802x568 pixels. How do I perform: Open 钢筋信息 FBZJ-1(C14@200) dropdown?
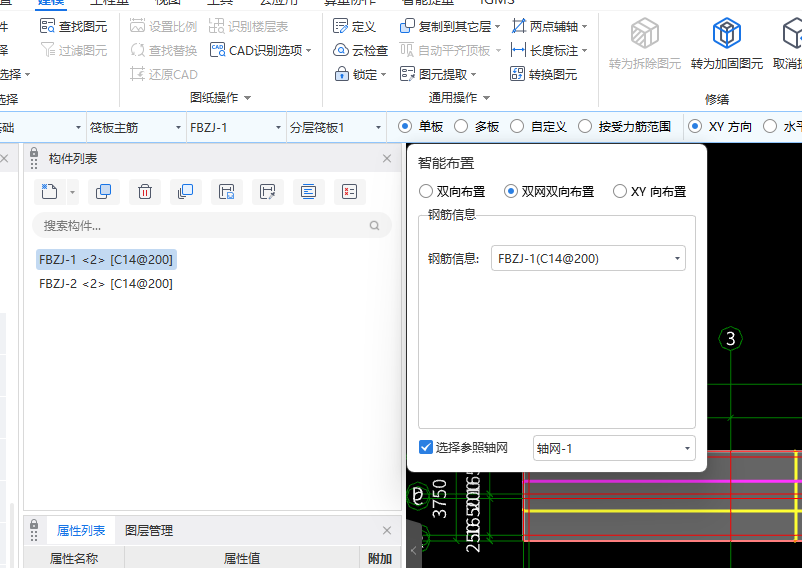click(x=588, y=258)
